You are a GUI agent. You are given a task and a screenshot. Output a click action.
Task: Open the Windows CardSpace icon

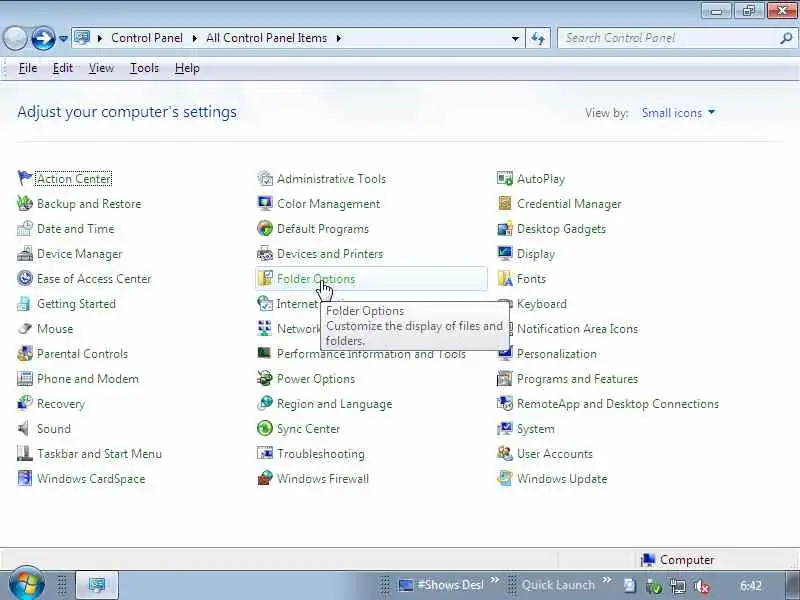24,478
